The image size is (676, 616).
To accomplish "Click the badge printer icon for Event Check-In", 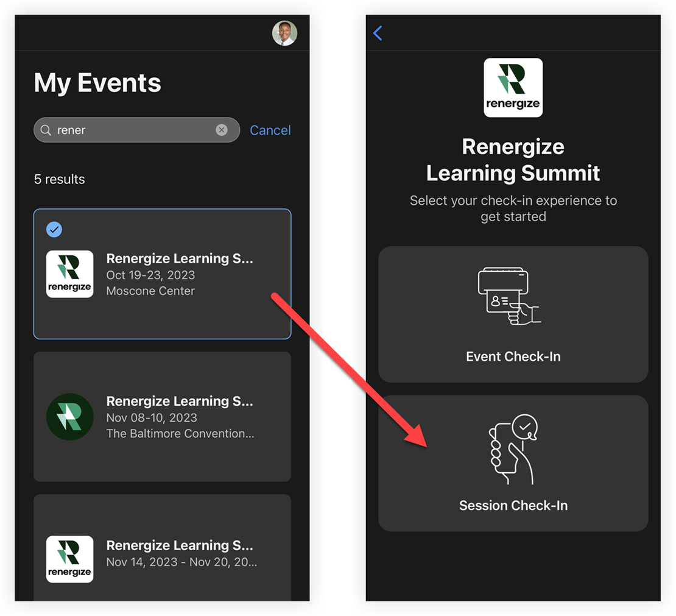I will (510, 296).
